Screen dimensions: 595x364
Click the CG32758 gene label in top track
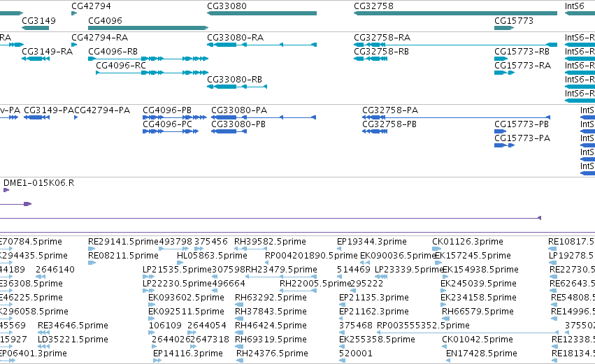pos(373,6)
